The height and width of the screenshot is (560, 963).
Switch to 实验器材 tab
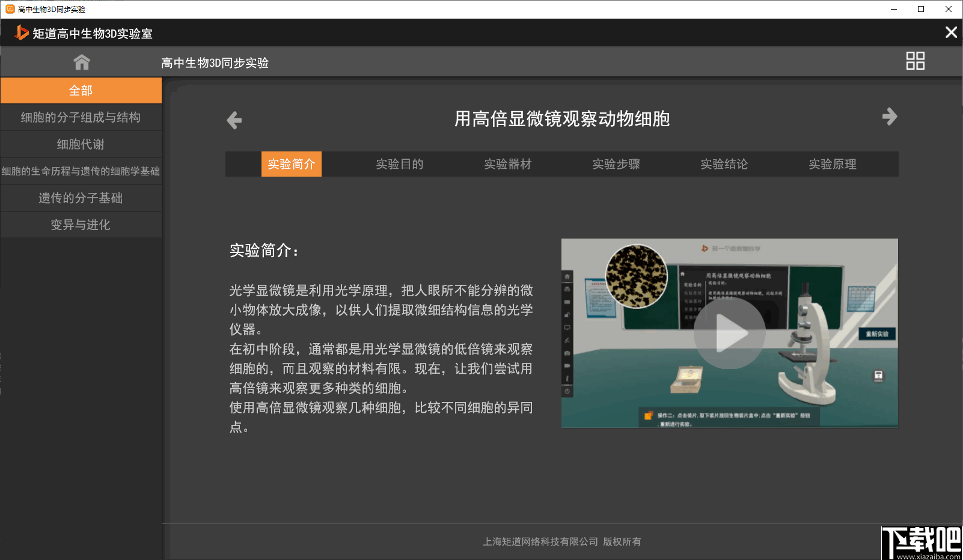click(x=508, y=164)
